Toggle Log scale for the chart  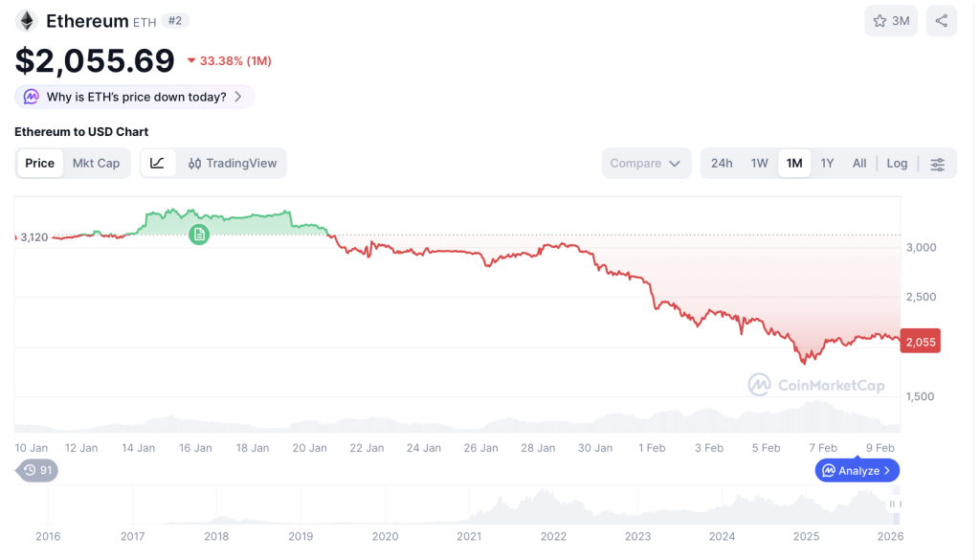[x=896, y=163]
